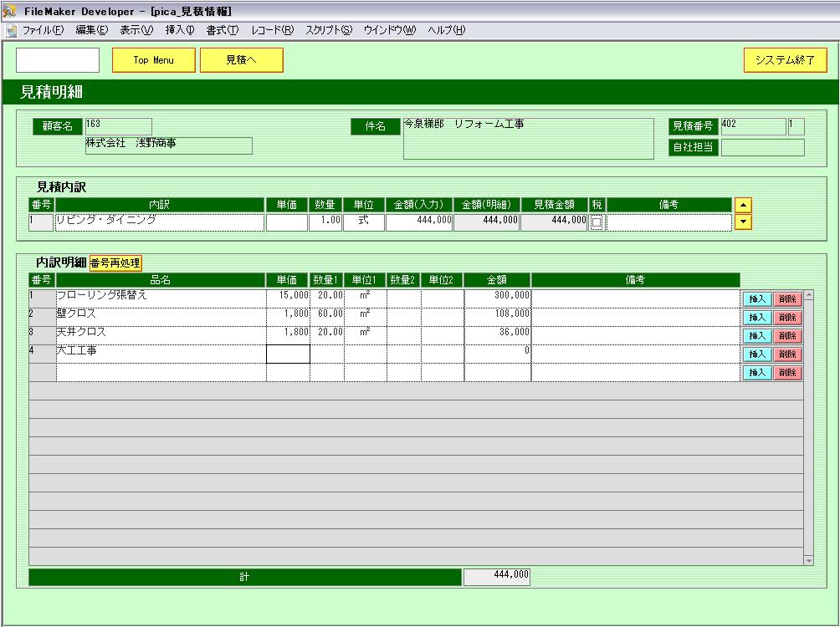
Task: Click the 内訳 field リビング・ダイニング
Action: point(160,222)
